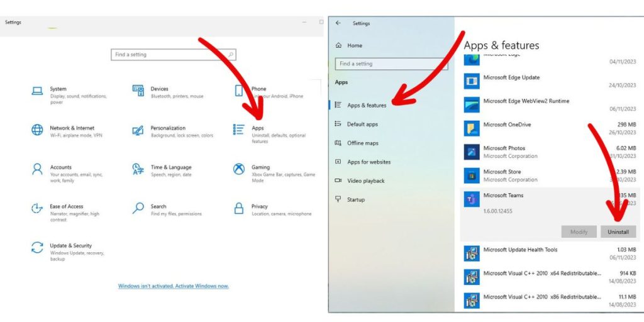Open the Network & Internet globe icon
Image resolution: width=644 pixels, height=322 pixels.
point(37,130)
